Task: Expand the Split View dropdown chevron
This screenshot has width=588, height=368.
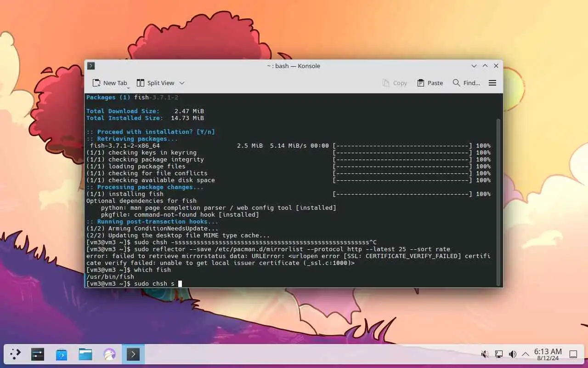Action: pos(182,83)
